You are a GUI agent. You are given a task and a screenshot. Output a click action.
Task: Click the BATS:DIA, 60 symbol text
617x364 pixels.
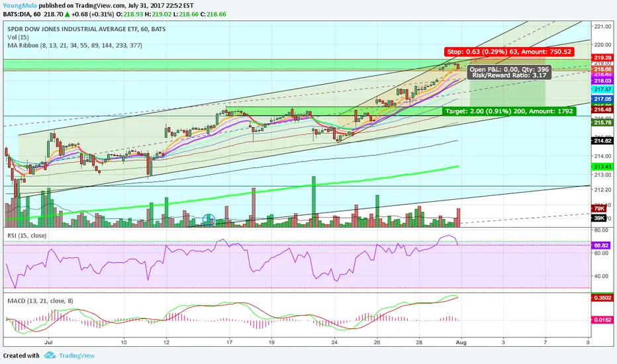[x=22, y=14]
